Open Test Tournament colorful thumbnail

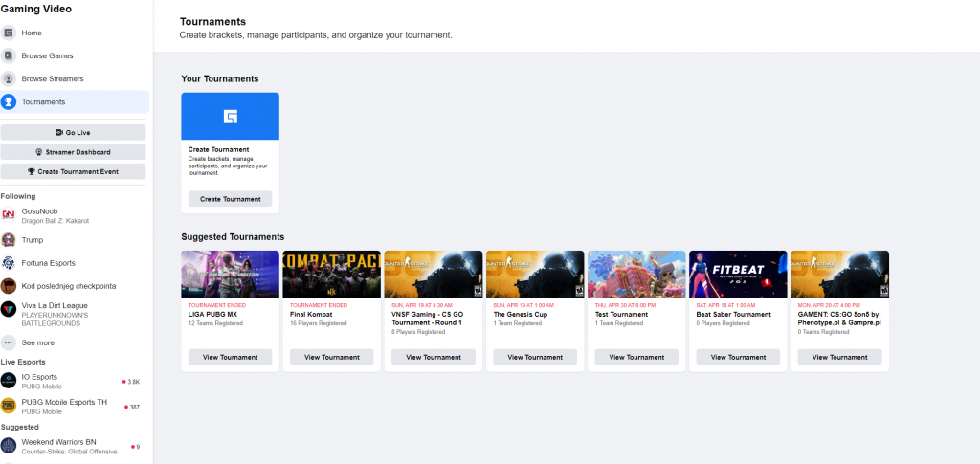point(636,275)
